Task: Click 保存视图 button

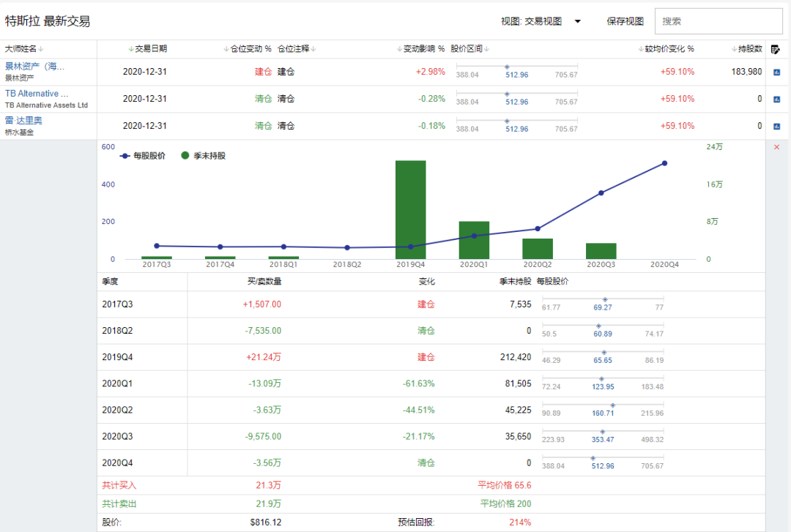Action: coord(625,21)
